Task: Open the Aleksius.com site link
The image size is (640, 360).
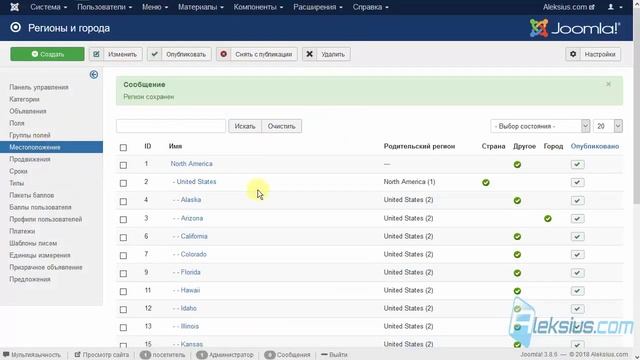Action: (x=569, y=7)
